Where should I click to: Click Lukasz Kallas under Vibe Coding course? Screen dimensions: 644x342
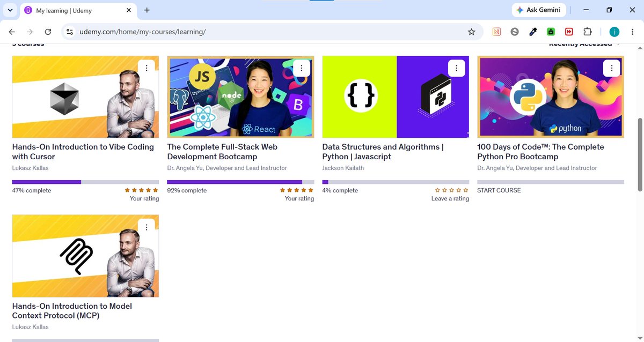(x=30, y=168)
